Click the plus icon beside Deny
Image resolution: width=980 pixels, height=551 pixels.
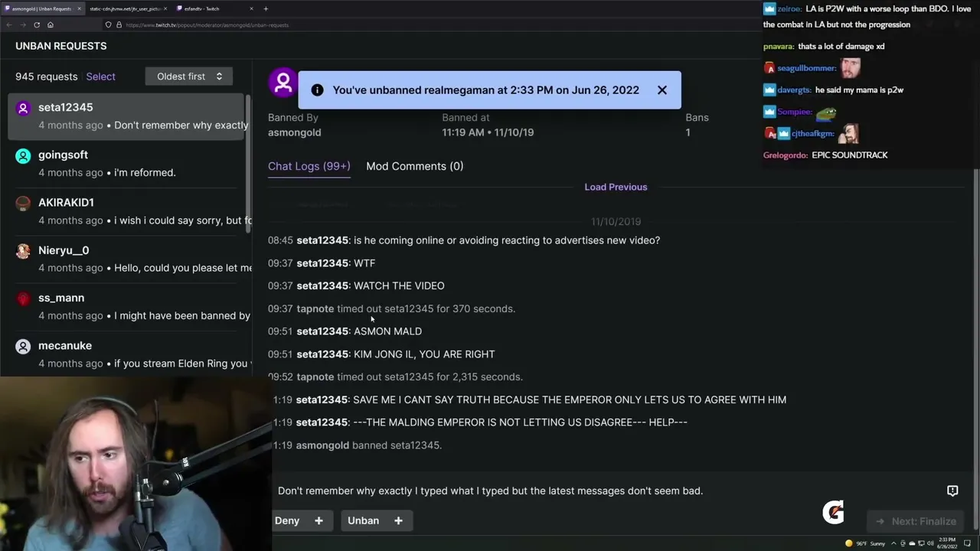[318, 520]
